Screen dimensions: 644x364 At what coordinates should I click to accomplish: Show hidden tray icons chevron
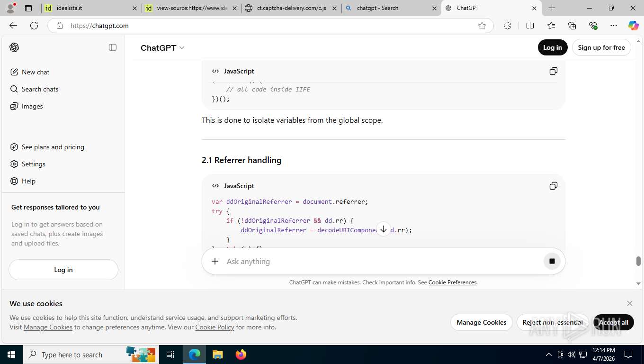tap(549, 355)
